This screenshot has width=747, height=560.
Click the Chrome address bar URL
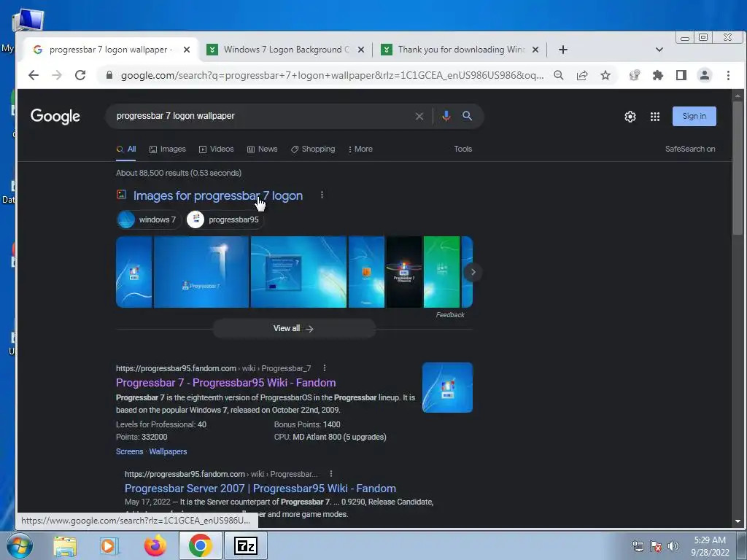pyautogui.click(x=332, y=75)
